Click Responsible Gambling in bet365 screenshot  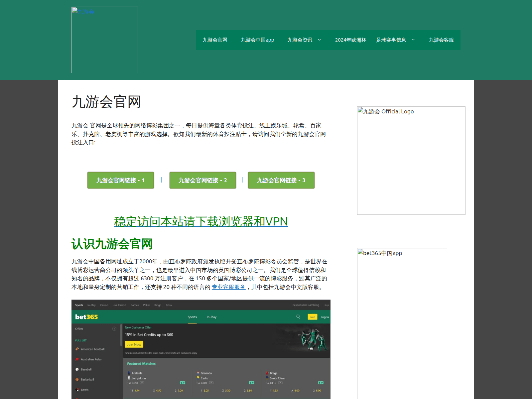coord(306,305)
